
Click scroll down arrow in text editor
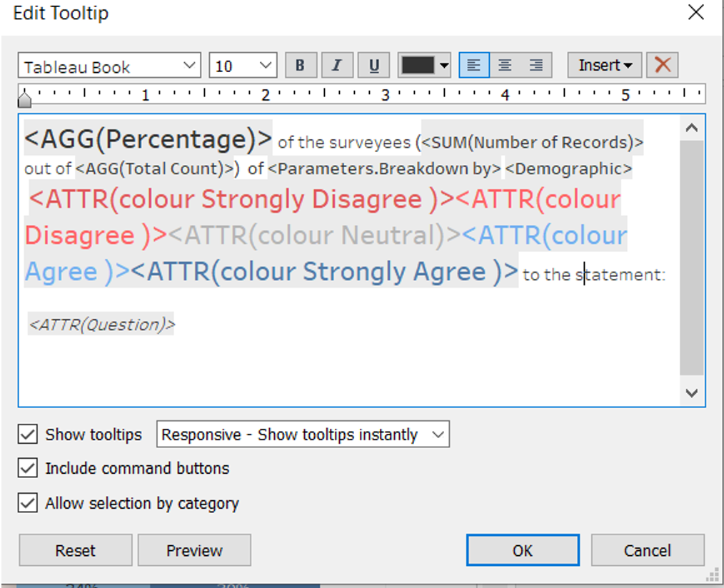pos(691,393)
